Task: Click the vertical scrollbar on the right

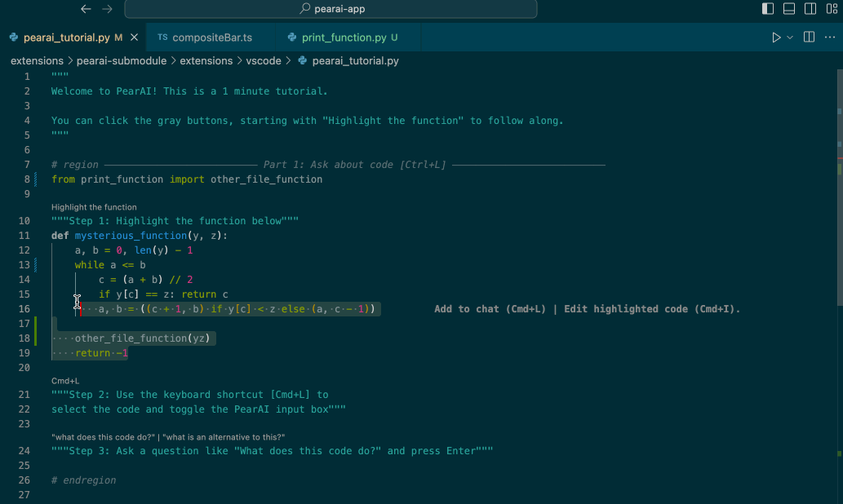Action: tap(840, 188)
